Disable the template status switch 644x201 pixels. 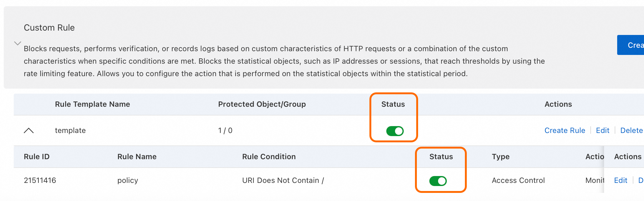coord(395,131)
